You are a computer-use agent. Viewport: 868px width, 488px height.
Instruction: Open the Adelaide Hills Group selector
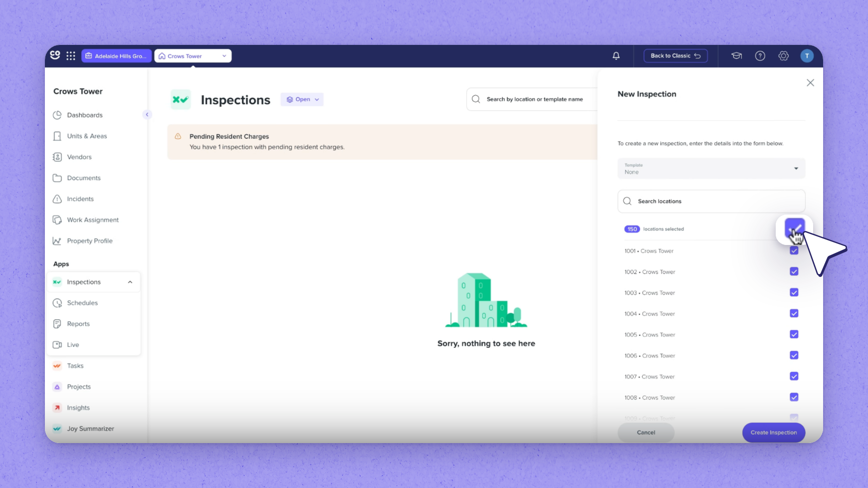coord(116,56)
